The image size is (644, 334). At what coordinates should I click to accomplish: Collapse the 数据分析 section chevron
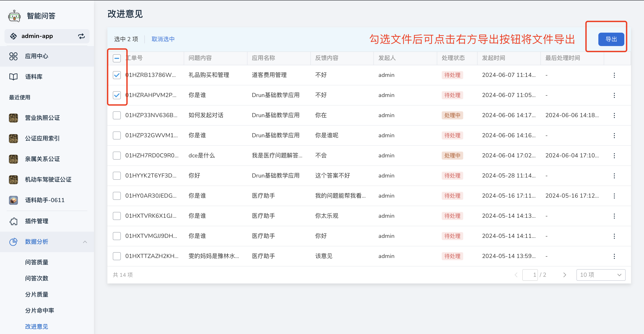85,242
